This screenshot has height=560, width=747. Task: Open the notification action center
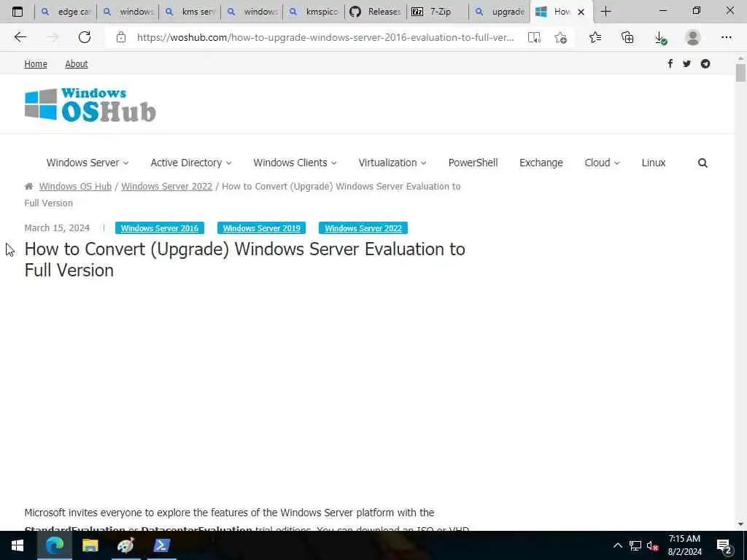(724, 546)
